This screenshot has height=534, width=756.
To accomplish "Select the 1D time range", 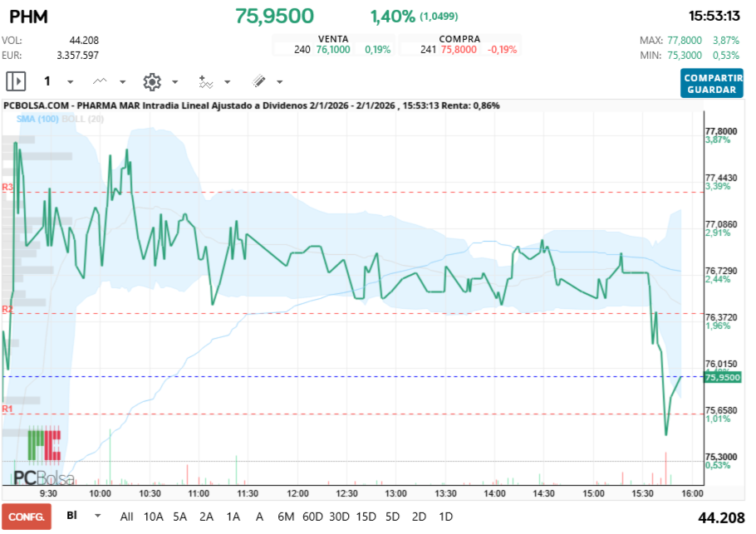I will pyautogui.click(x=445, y=517).
